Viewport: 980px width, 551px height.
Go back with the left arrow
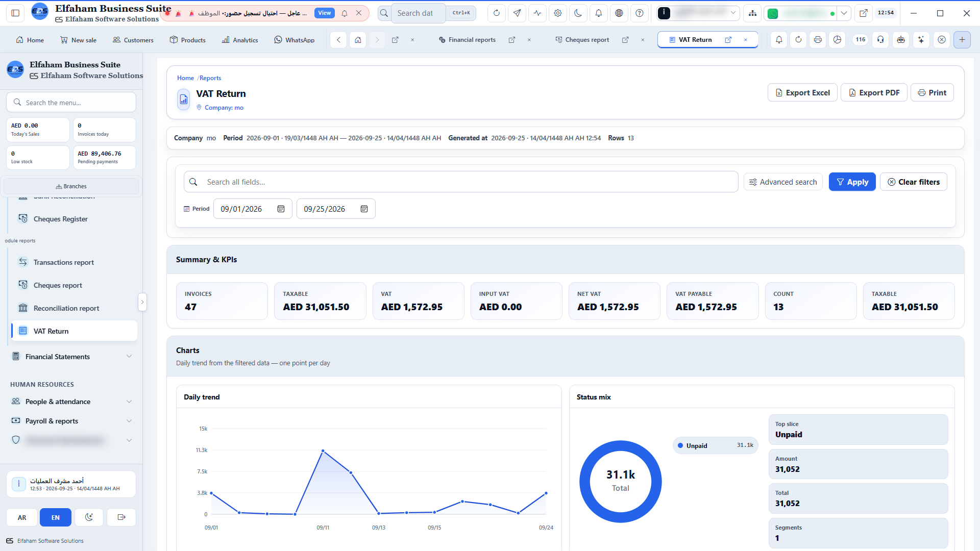(x=338, y=40)
